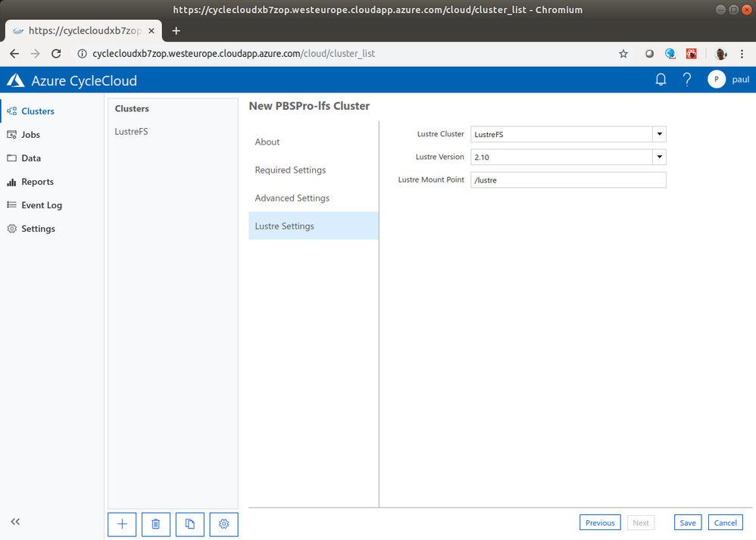This screenshot has width=756, height=540.
Task: Open notifications bell icon
Action: 661,80
